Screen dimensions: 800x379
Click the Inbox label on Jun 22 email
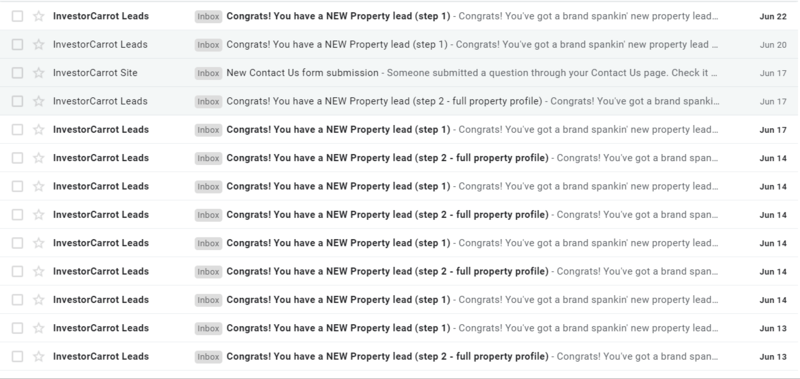pos(208,16)
